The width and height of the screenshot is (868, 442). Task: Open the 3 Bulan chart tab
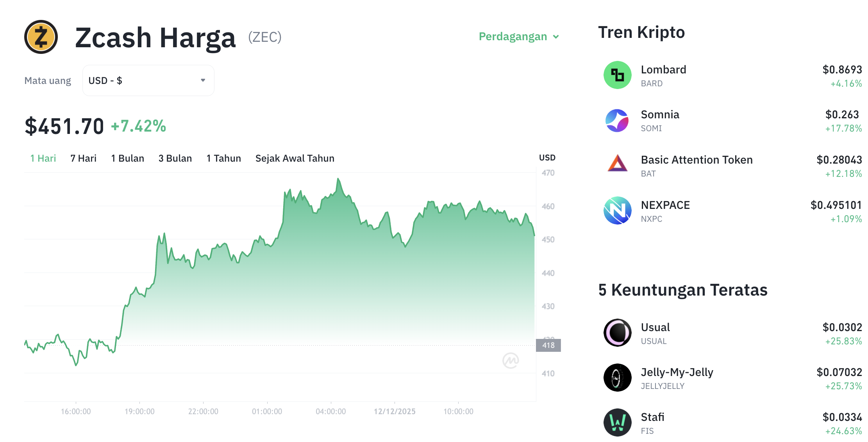click(175, 158)
